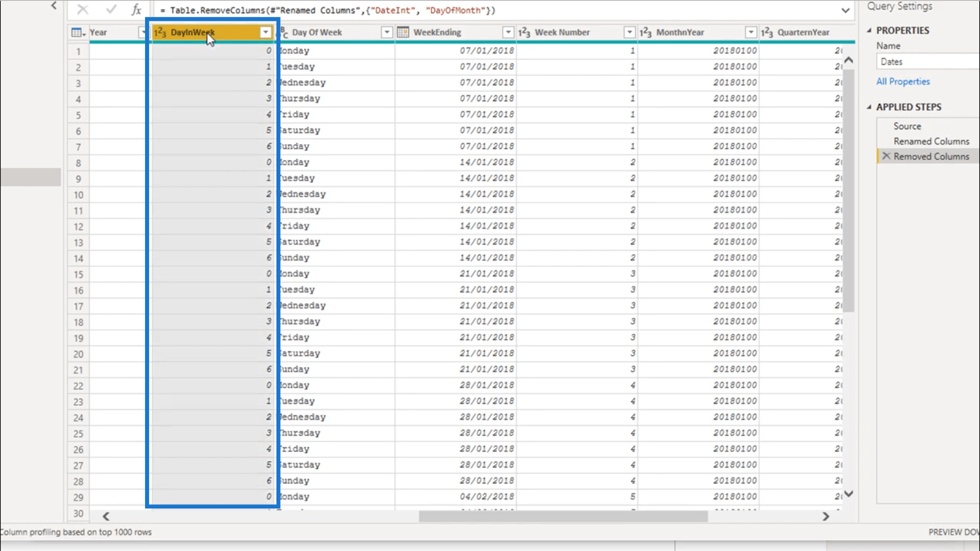Delete the Removed Columns step
Screen dimensions: 980x551
886,156
